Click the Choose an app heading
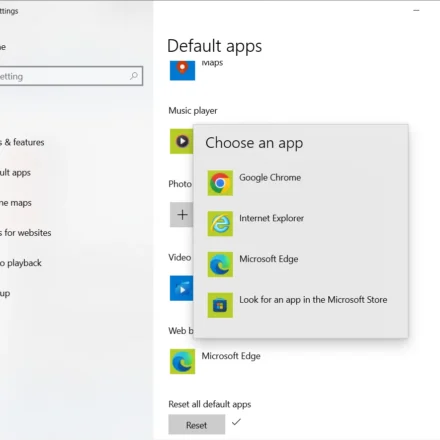Image resolution: width=440 pixels, height=440 pixels. [254, 143]
